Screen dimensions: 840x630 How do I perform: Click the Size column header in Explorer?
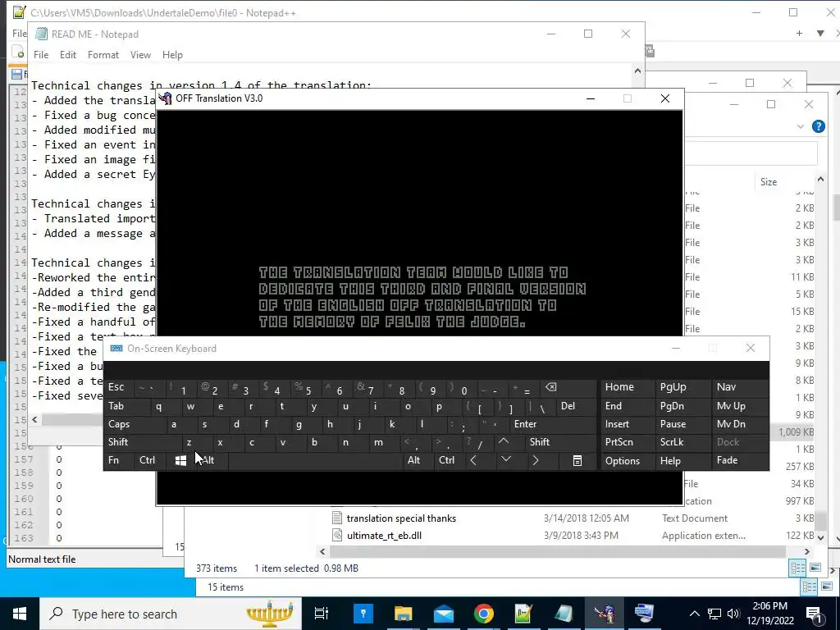point(768,181)
